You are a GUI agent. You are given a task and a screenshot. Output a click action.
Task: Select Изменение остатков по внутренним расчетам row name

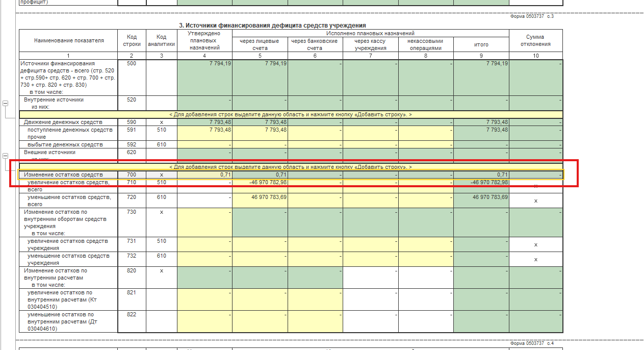[68, 278]
